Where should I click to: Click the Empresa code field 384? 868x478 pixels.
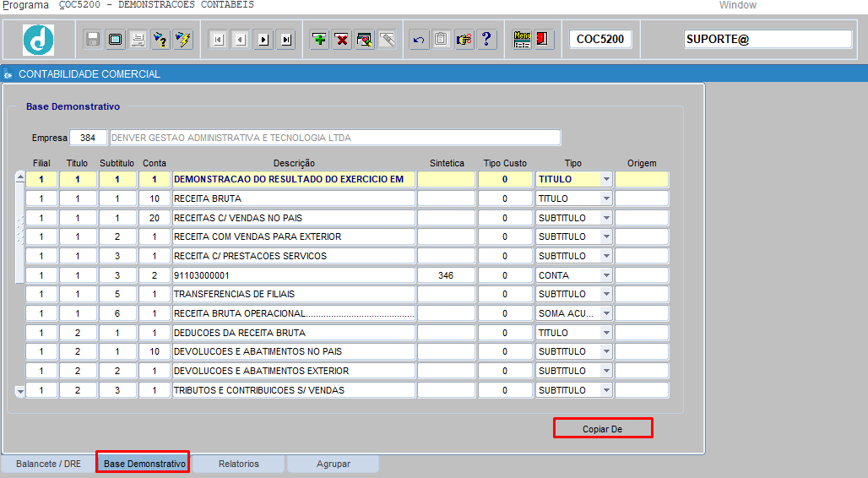click(x=88, y=138)
